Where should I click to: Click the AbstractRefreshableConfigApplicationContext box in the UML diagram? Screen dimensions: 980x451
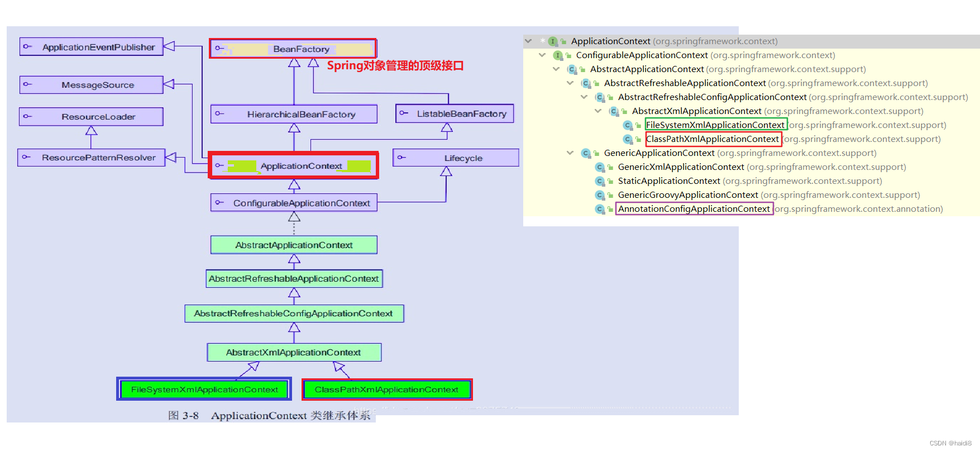click(294, 314)
